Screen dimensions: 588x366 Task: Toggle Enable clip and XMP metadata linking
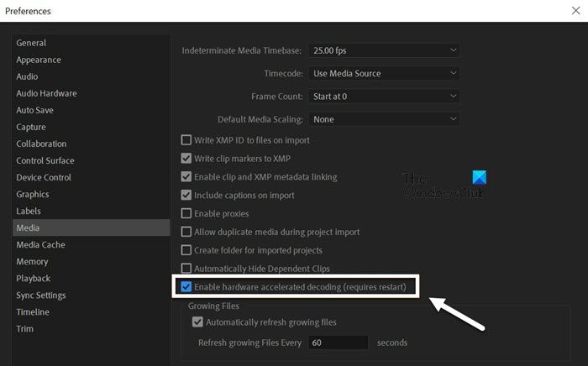pos(186,176)
